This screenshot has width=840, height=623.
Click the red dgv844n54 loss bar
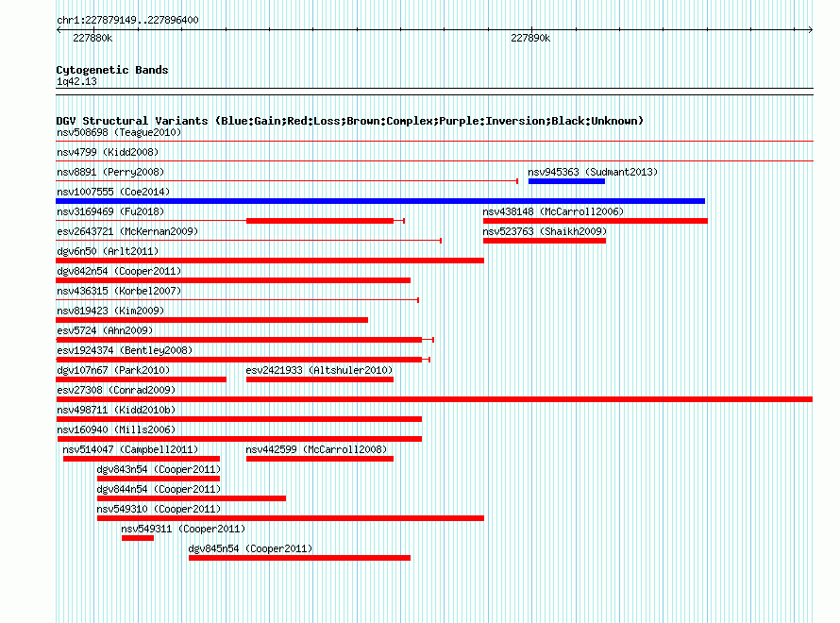point(192,498)
